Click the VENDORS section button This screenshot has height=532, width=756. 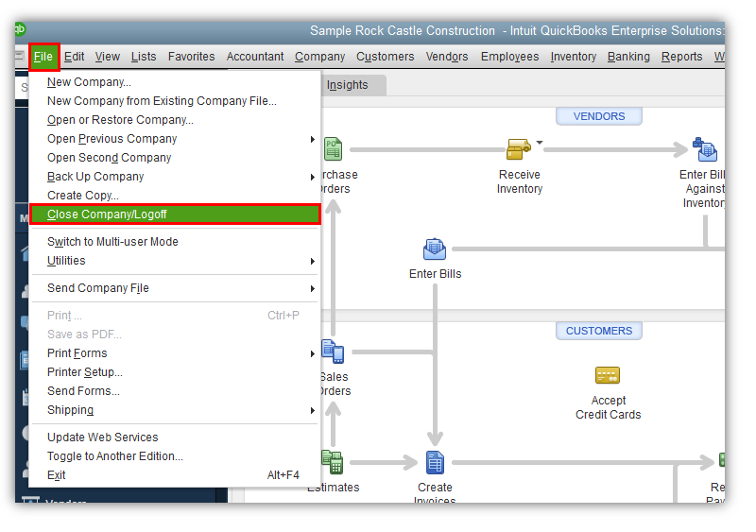pos(599,116)
